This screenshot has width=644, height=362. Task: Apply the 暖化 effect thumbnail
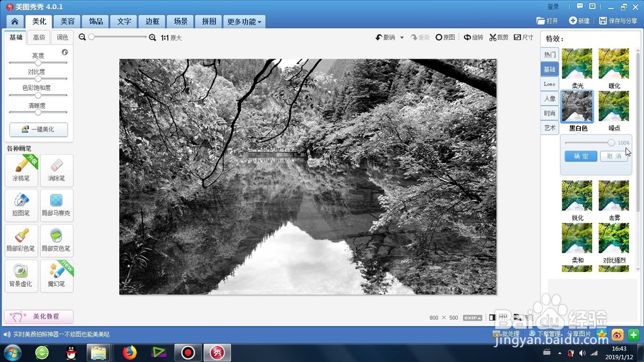point(614,64)
